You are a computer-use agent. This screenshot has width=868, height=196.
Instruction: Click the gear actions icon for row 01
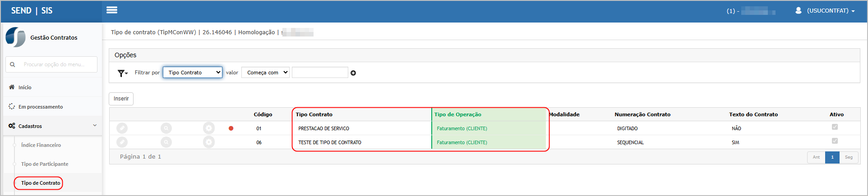click(208, 128)
